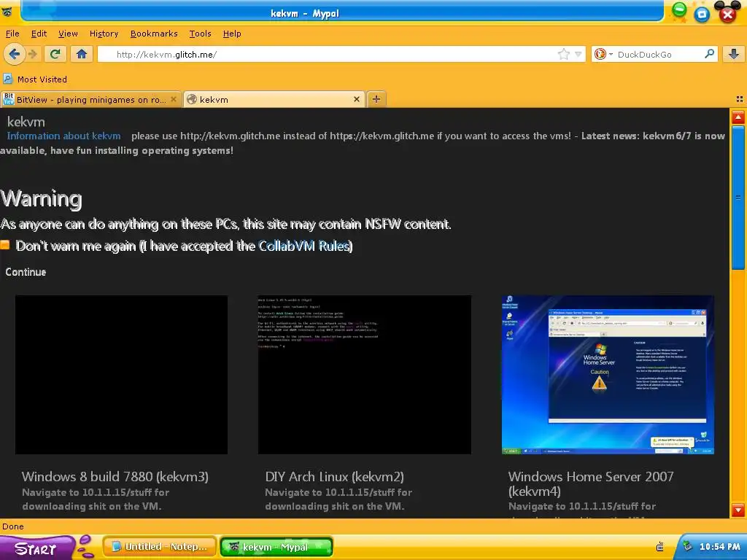Open the Downloads arrow button
This screenshot has width=747, height=560.
coord(734,54)
